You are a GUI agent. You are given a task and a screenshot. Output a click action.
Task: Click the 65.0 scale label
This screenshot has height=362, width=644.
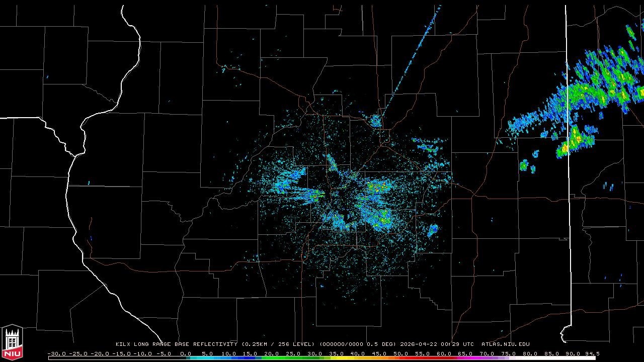click(x=465, y=353)
